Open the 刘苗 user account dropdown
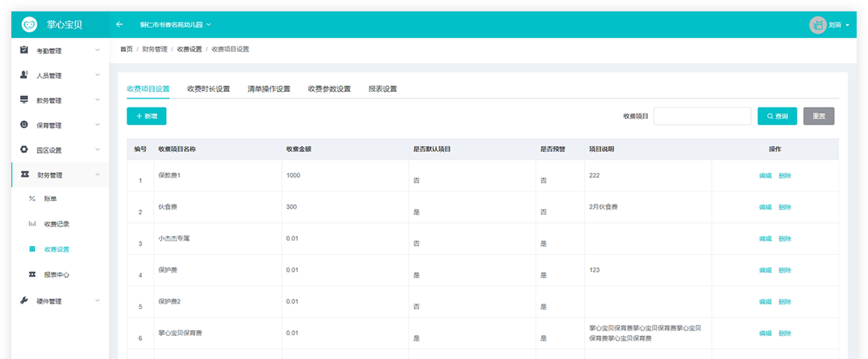The width and height of the screenshot is (868, 359). coord(838,25)
